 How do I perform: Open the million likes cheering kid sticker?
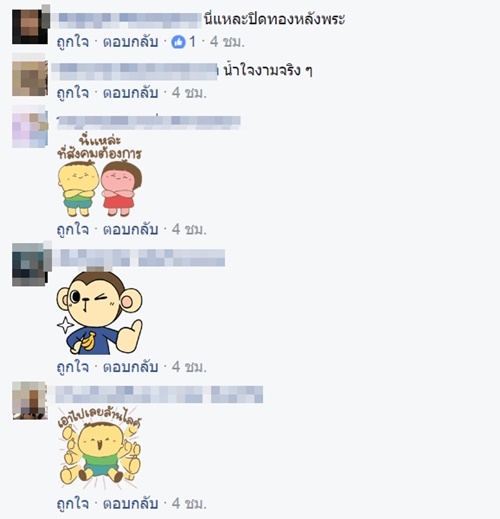(x=99, y=448)
